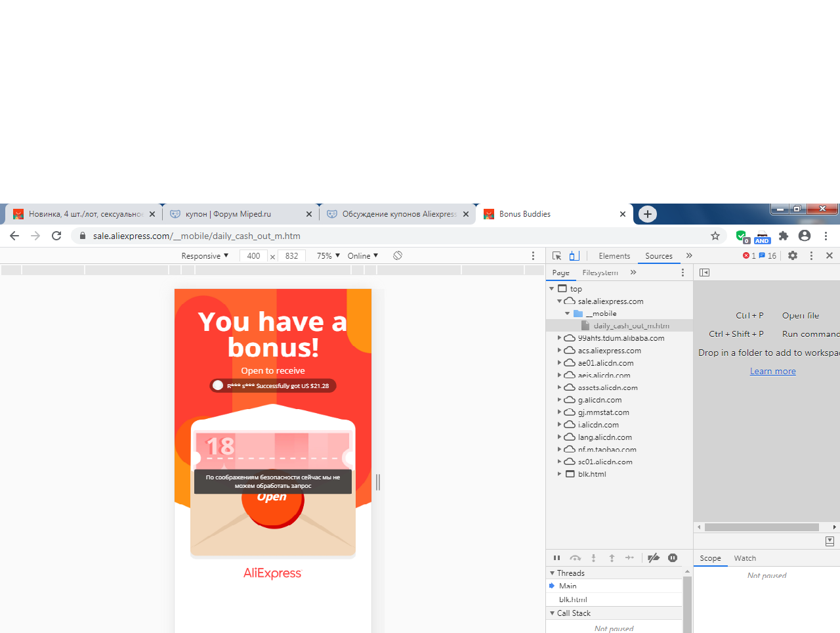Collapse the Threads section
Image resolution: width=840 pixels, height=633 pixels.
[553, 573]
